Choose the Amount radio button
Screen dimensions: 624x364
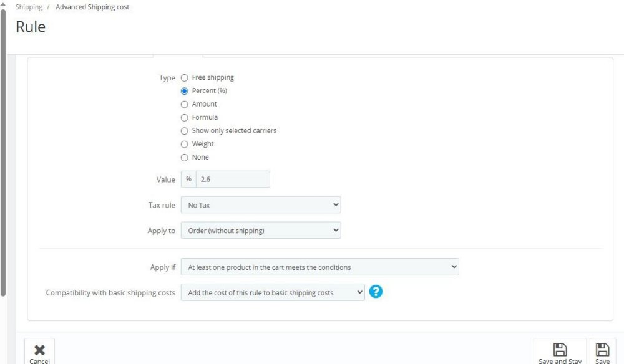(184, 104)
